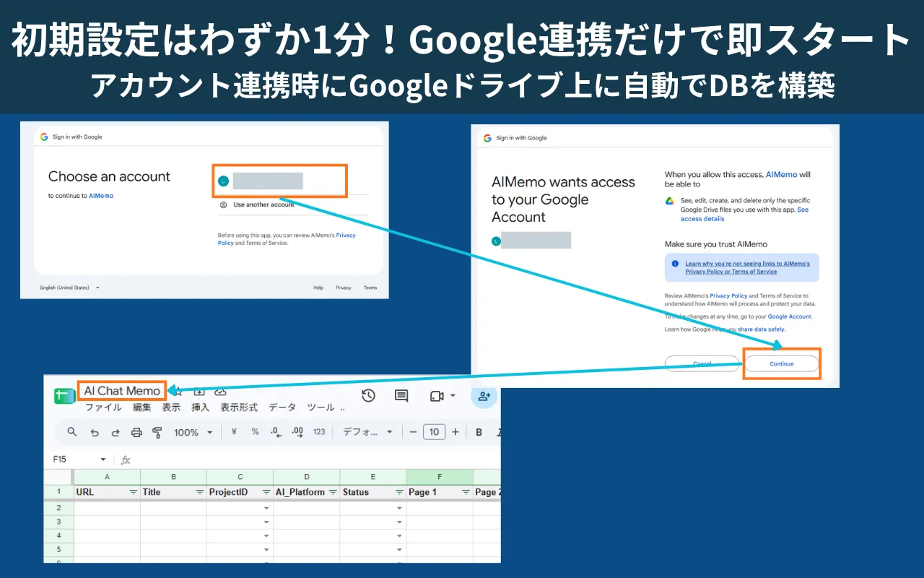924x578 pixels.
Task: Increase decimal places
Action: pos(297,432)
